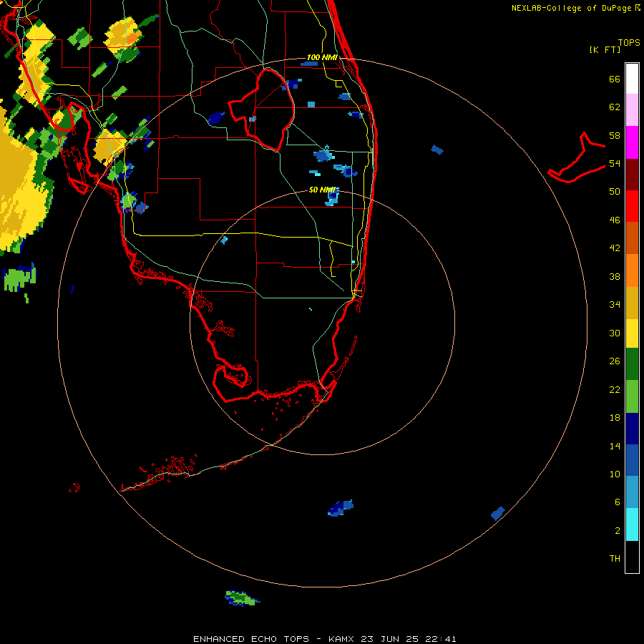Click the green echo below the outer ring
The width and height of the screenshot is (644, 644).
(x=242, y=598)
